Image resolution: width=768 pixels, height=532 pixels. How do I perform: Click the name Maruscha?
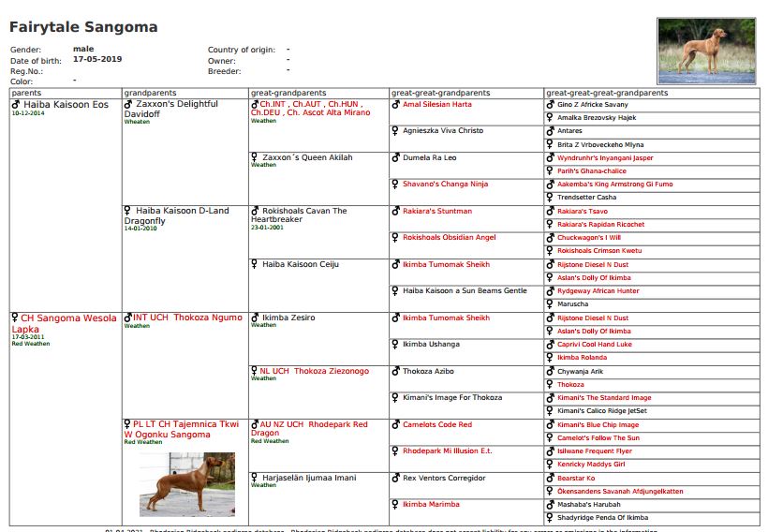[x=572, y=304]
